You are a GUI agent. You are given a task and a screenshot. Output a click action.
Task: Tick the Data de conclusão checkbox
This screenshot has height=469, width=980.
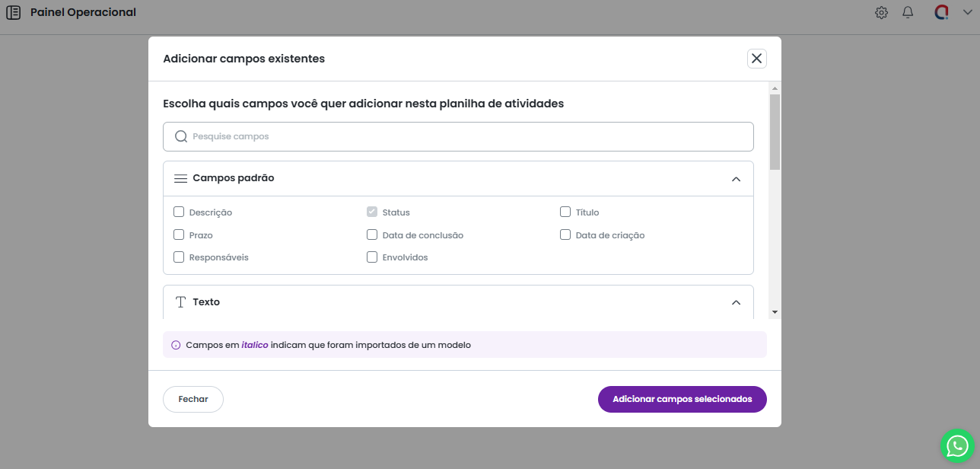(372, 235)
